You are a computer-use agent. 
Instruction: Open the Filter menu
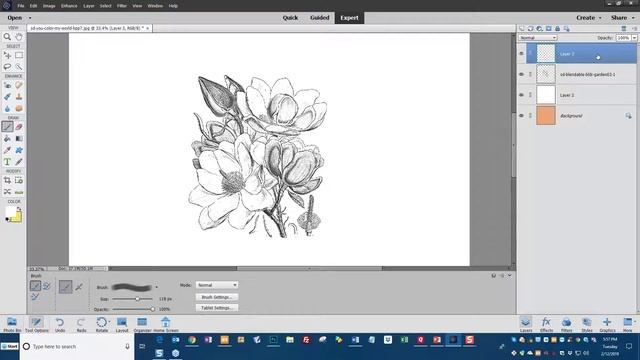pos(122,6)
